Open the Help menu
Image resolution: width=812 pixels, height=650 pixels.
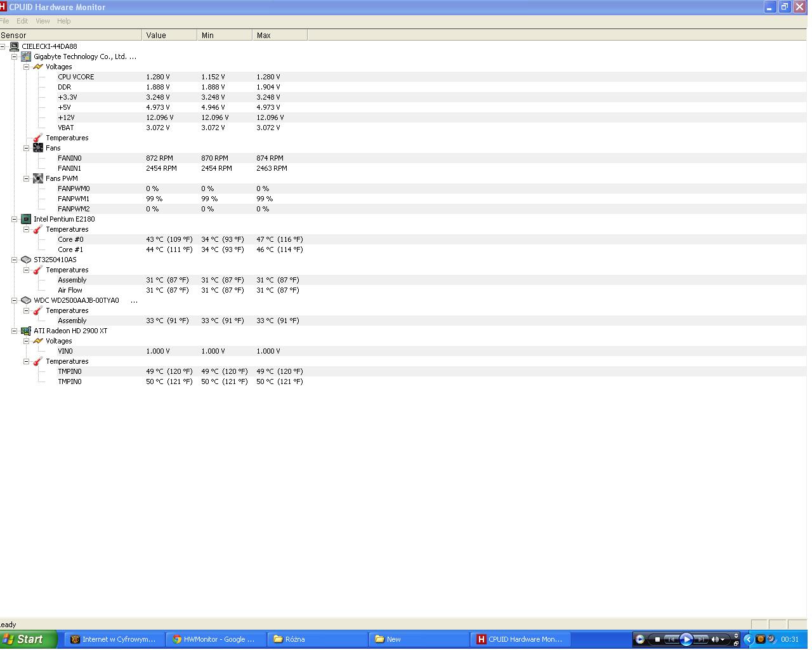(x=63, y=21)
